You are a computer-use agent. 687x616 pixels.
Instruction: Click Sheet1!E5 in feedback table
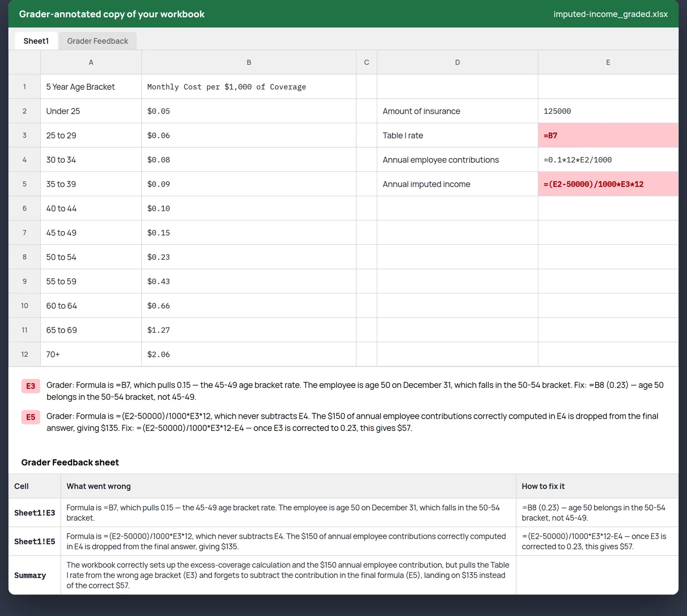(34, 541)
